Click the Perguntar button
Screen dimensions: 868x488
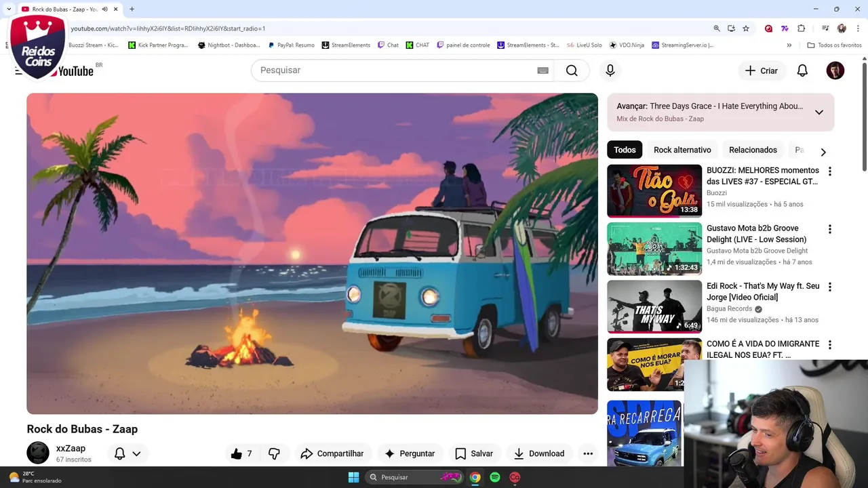tap(410, 453)
